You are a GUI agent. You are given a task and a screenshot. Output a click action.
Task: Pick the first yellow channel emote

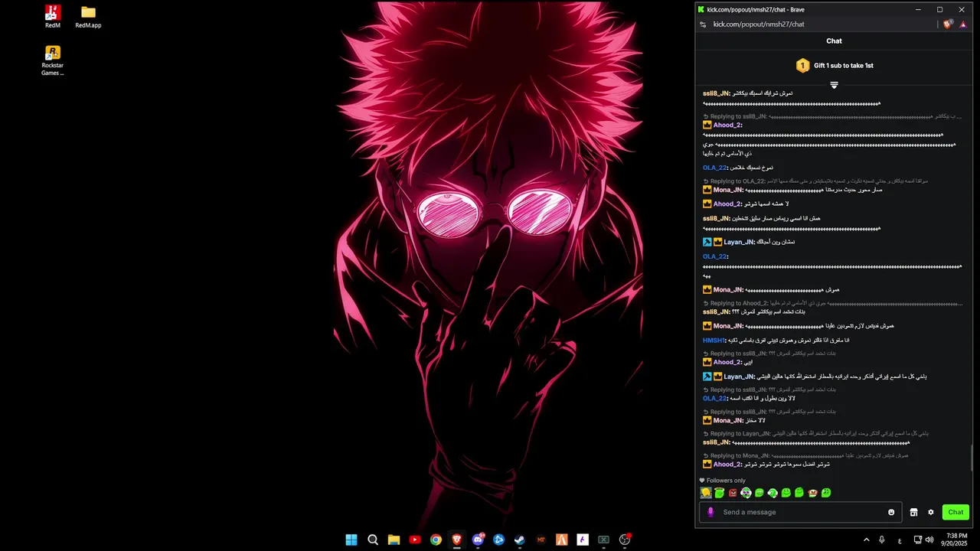[706, 493]
